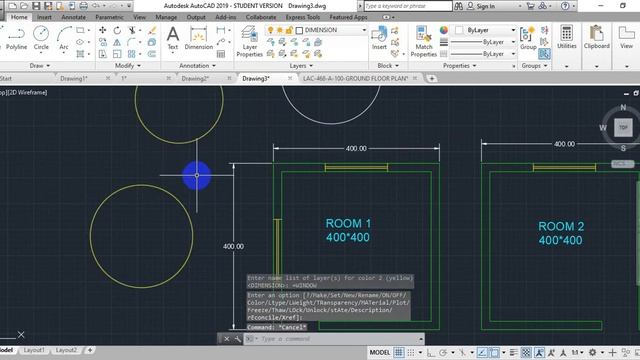This screenshot has width=640, height=360.
Task: Select the Scale tool
Action: (117, 54)
